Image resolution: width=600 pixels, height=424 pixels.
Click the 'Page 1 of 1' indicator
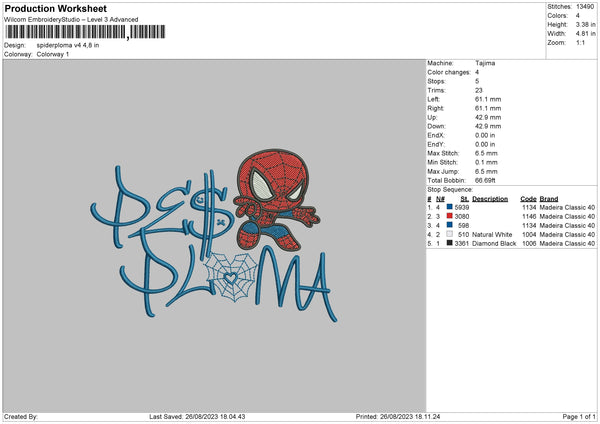pyautogui.click(x=579, y=417)
